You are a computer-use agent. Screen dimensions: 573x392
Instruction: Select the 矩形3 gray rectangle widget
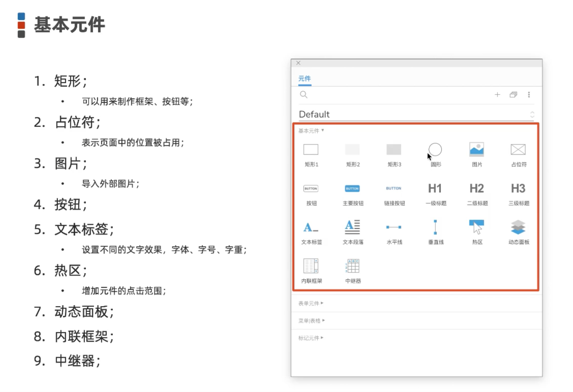coord(394,155)
